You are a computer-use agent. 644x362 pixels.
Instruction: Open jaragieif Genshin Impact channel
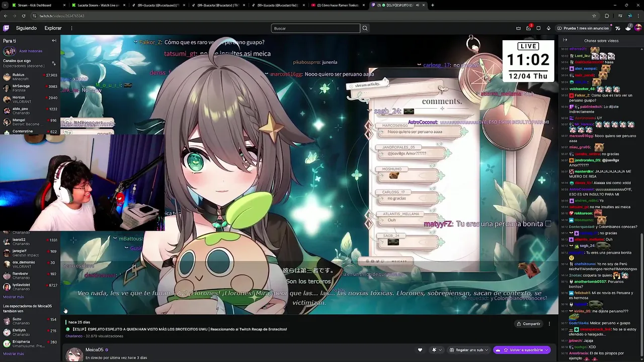(30, 253)
